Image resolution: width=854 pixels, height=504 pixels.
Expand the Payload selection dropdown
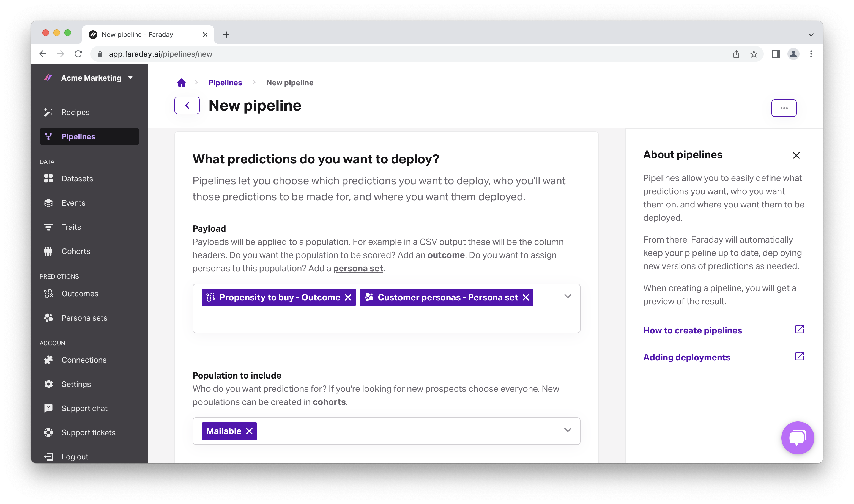click(567, 297)
